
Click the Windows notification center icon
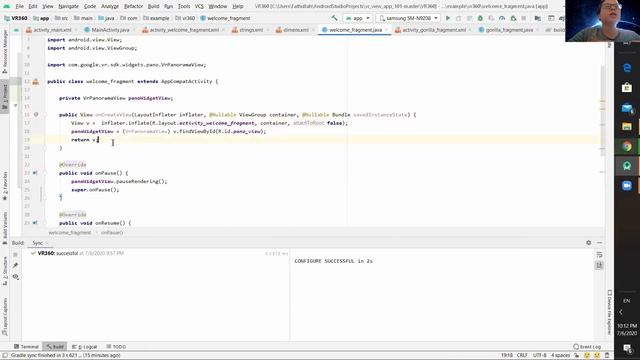627,348
